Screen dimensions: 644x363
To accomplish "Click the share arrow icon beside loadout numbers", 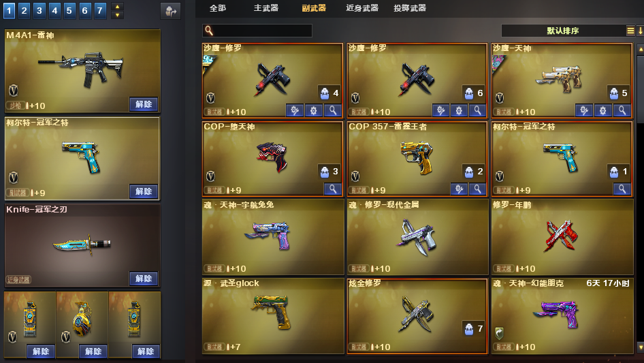I will click(170, 11).
